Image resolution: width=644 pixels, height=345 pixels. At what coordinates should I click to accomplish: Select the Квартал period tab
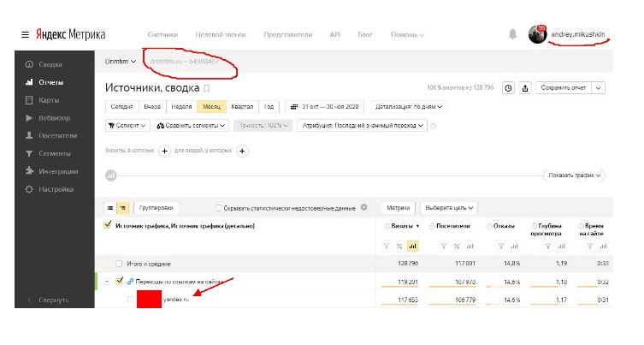click(x=242, y=106)
